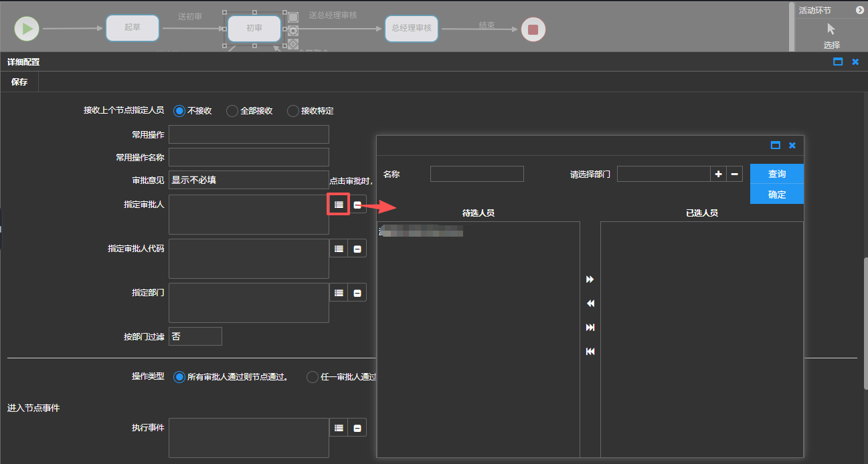868x464 pixels.
Task: Click the plus icon beside 请选择部门
Action: click(x=718, y=174)
